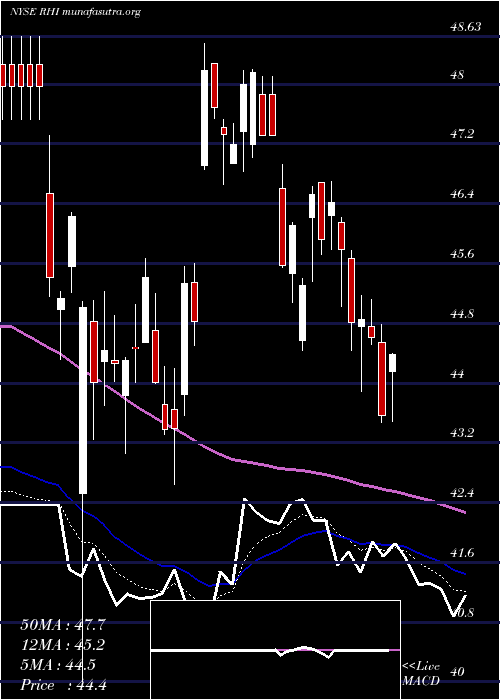Select the 48.63 price axis label

(465, 28)
